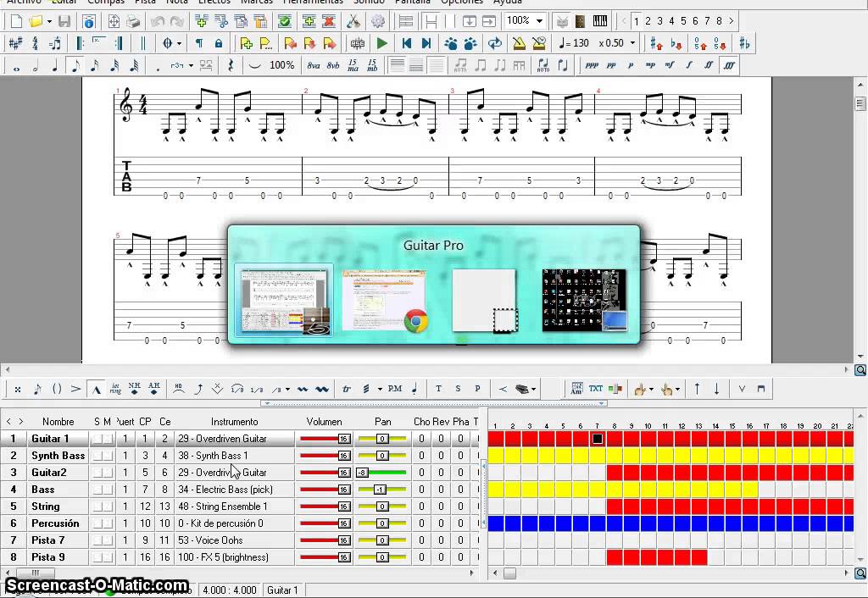Expand the coda symbol dropdown arrow
The width and height of the screenshot is (868, 598).
tap(179, 43)
